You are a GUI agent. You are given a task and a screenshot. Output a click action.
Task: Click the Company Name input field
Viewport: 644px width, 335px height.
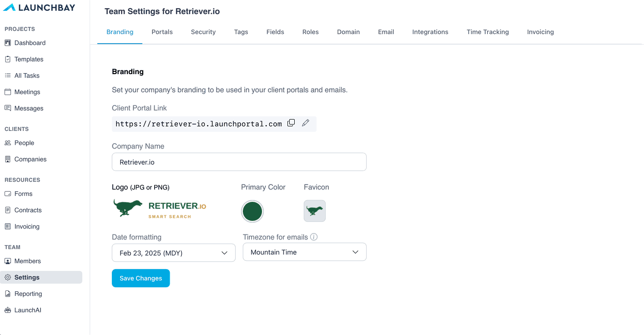click(x=239, y=162)
